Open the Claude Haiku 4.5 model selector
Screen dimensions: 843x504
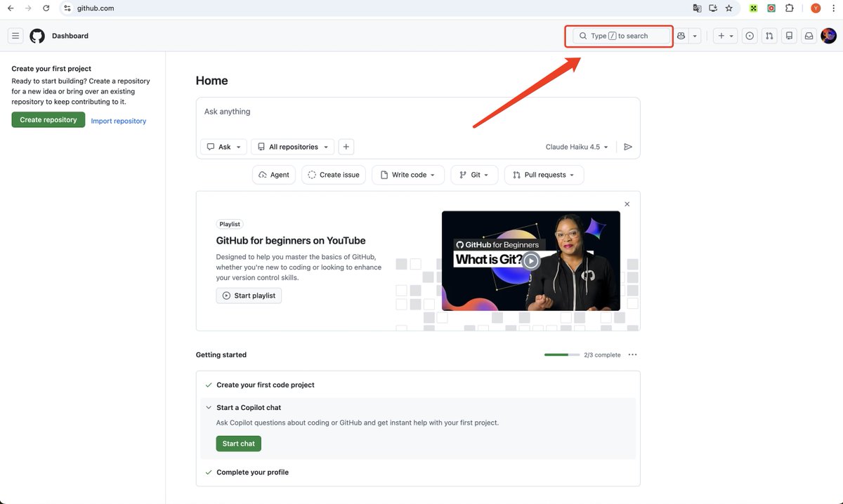(x=577, y=147)
